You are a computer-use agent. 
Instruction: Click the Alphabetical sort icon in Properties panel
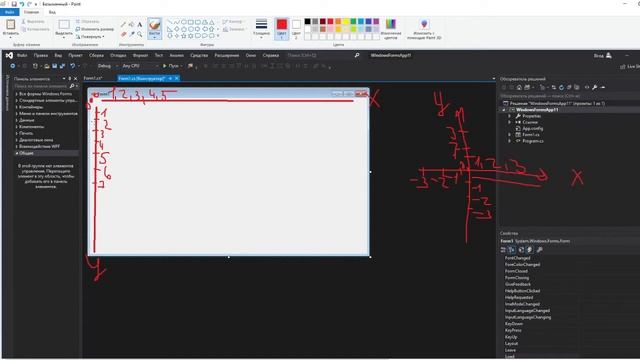(x=512, y=249)
